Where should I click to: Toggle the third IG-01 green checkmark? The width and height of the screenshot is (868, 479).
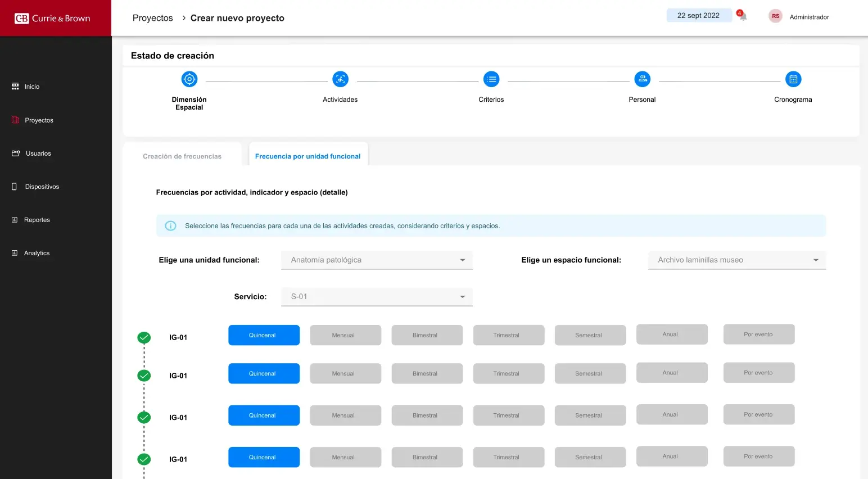[x=144, y=417]
